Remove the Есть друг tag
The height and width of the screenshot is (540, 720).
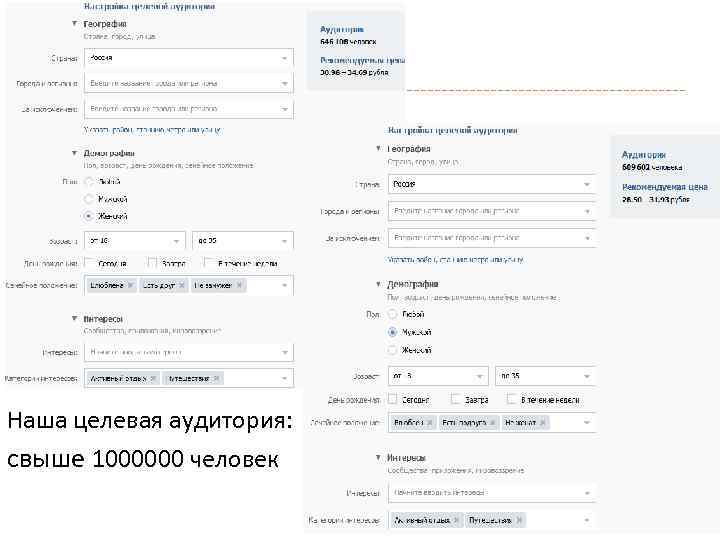(182, 285)
